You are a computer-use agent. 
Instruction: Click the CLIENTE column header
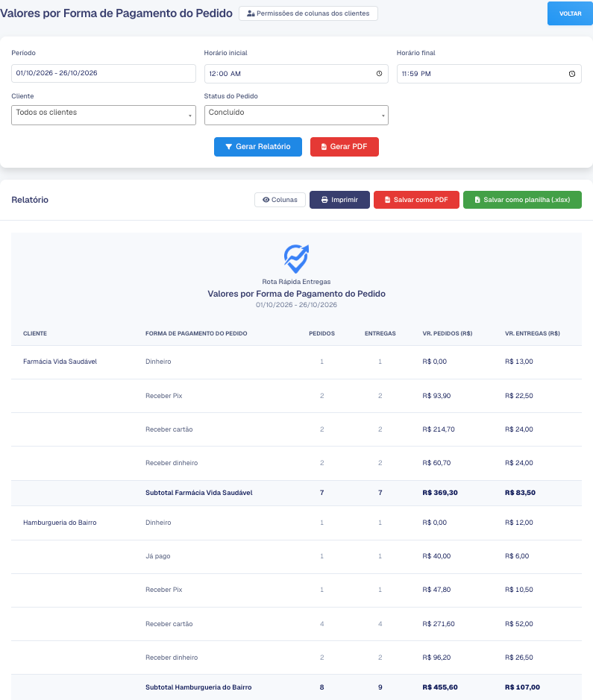(35, 333)
